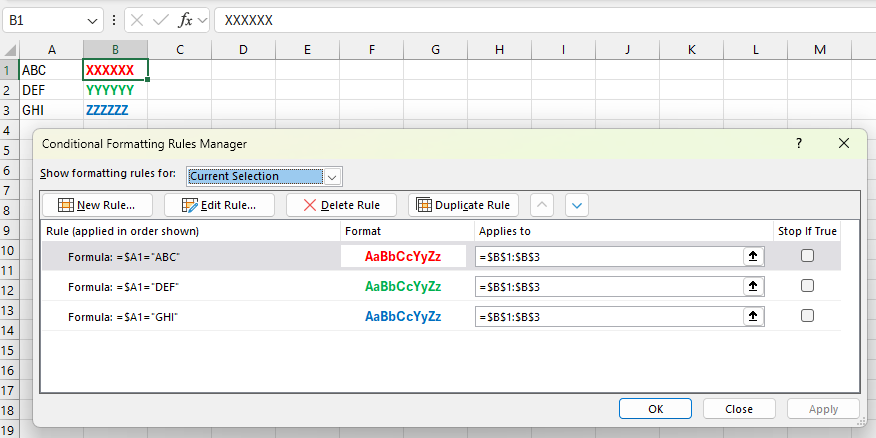Click the Edit Rule button
The height and width of the screenshot is (438, 876).
click(219, 205)
